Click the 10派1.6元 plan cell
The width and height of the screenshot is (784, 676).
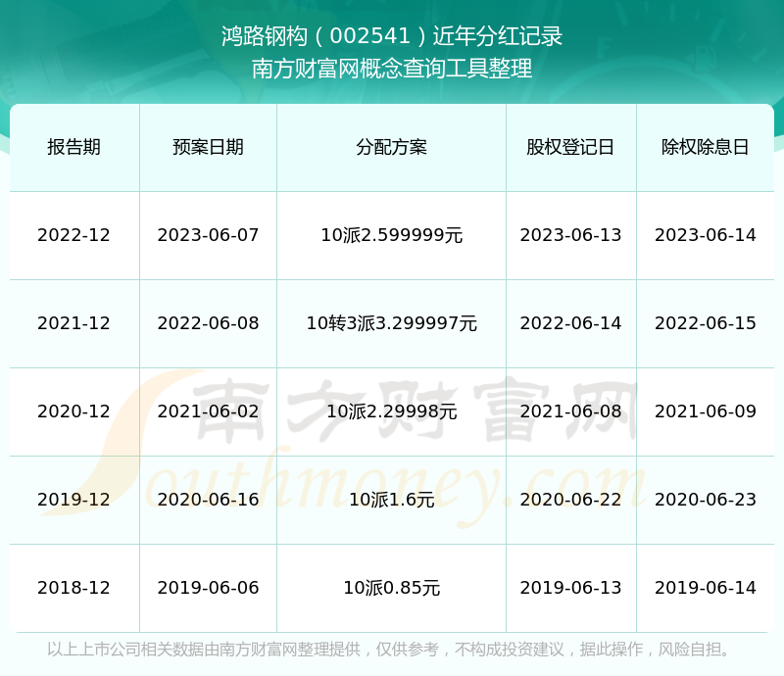(x=391, y=499)
